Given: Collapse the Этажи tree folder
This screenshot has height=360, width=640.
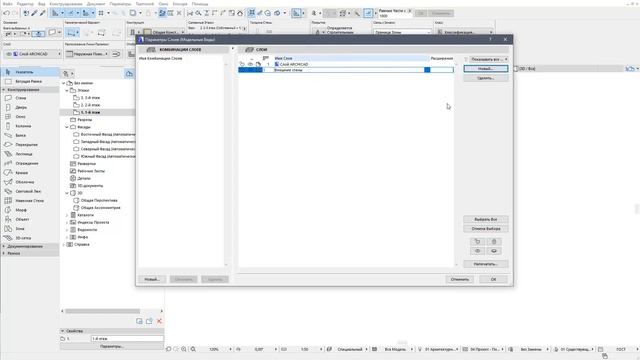Looking at the screenshot, I should (x=67, y=90).
